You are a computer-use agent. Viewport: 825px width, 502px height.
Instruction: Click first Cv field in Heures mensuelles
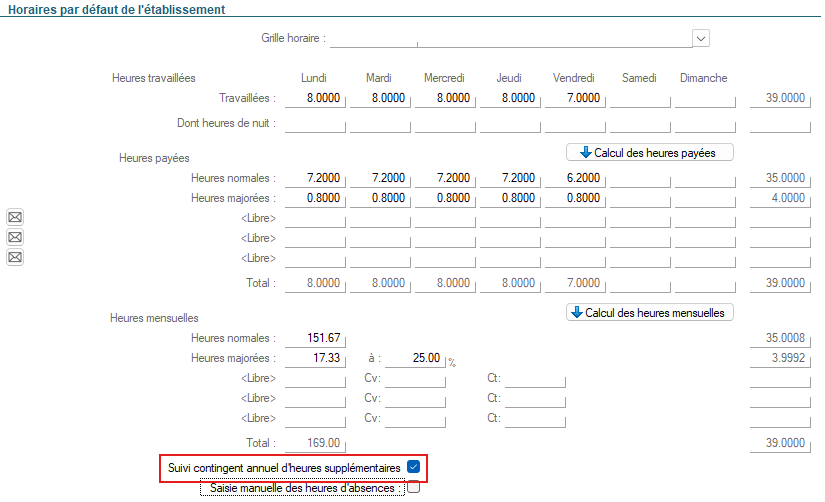pyautogui.click(x=415, y=379)
